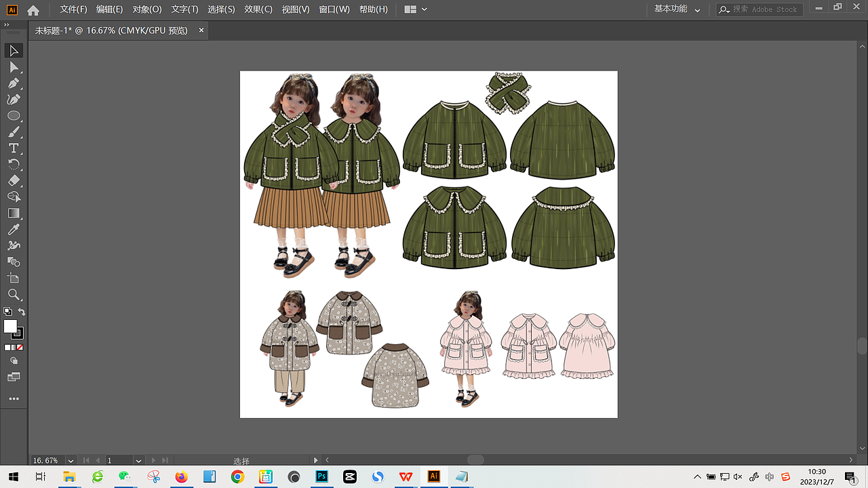Expand the artboard number dropdown
Screen dimensions: 868x488
point(138,460)
